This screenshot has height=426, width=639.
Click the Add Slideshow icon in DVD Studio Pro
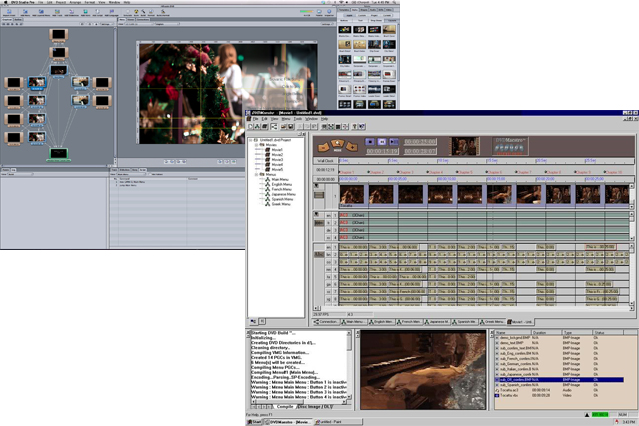click(71, 13)
